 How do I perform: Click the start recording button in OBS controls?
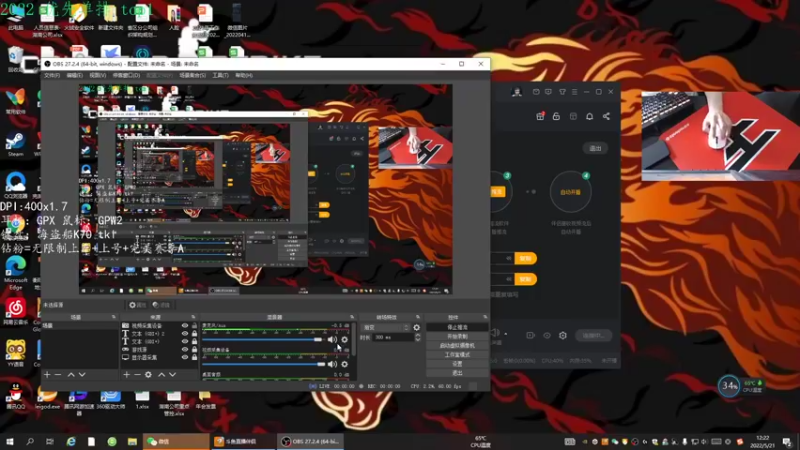tap(457, 336)
